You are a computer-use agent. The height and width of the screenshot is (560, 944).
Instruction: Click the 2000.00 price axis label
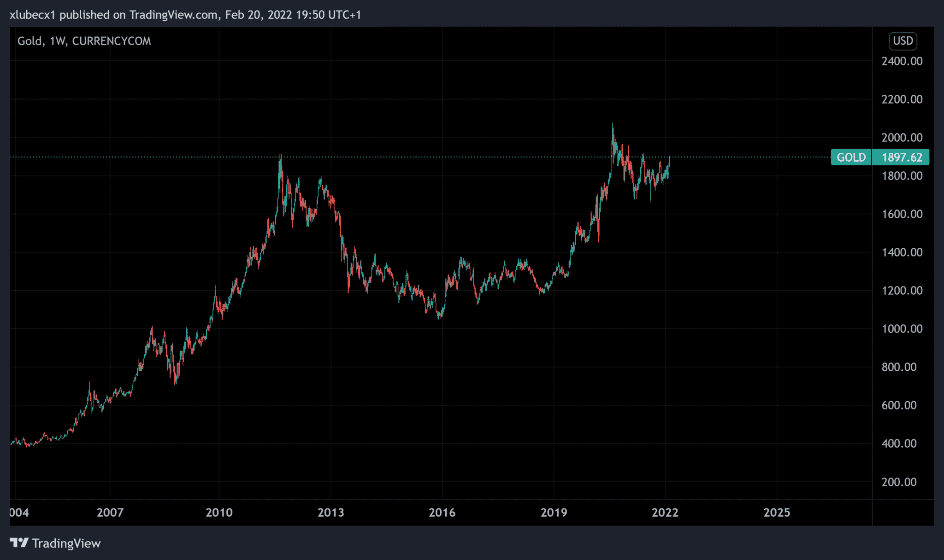coord(902,138)
